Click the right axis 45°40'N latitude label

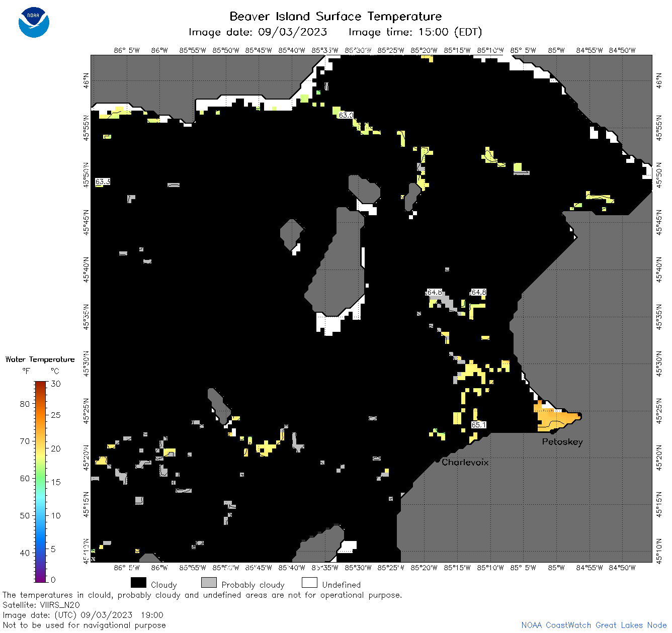(659, 269)
